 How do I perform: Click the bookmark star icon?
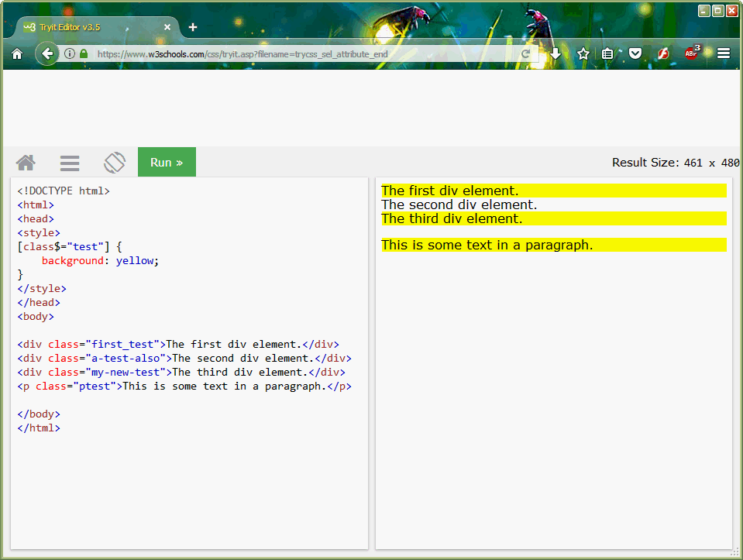coord(583,53)
